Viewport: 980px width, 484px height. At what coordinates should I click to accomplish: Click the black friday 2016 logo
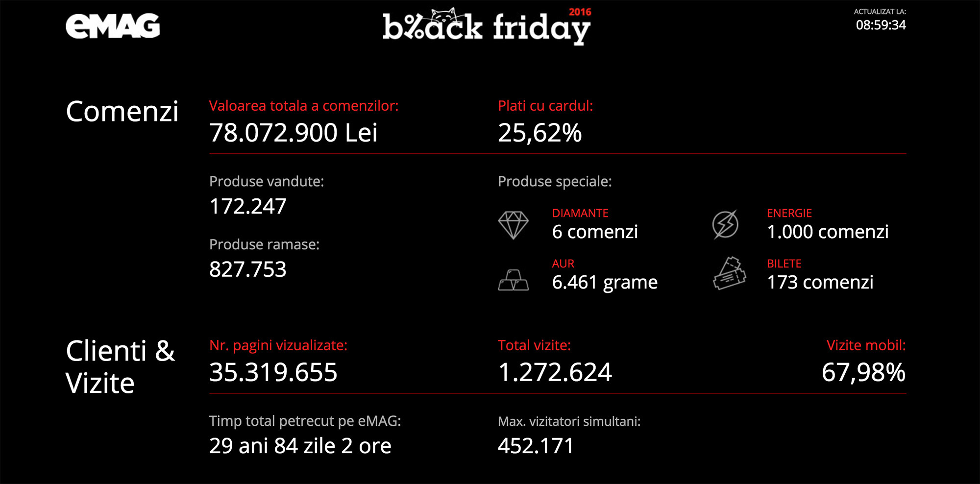point(487,26)
